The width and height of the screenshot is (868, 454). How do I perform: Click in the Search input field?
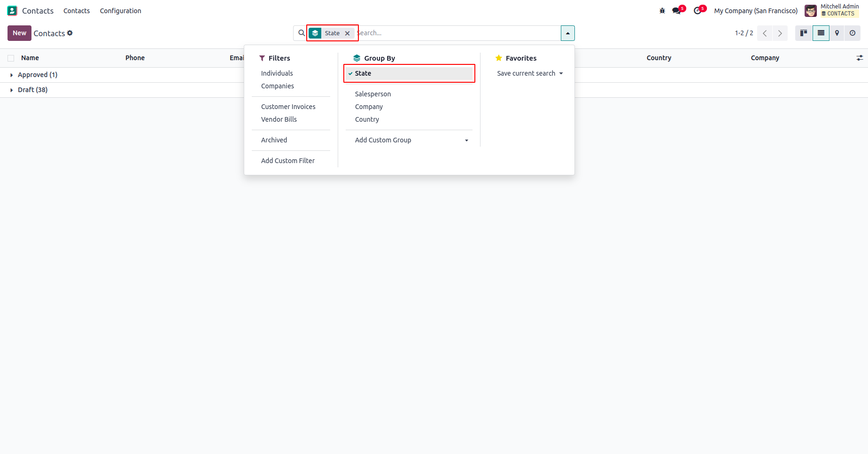pos(456,33)
